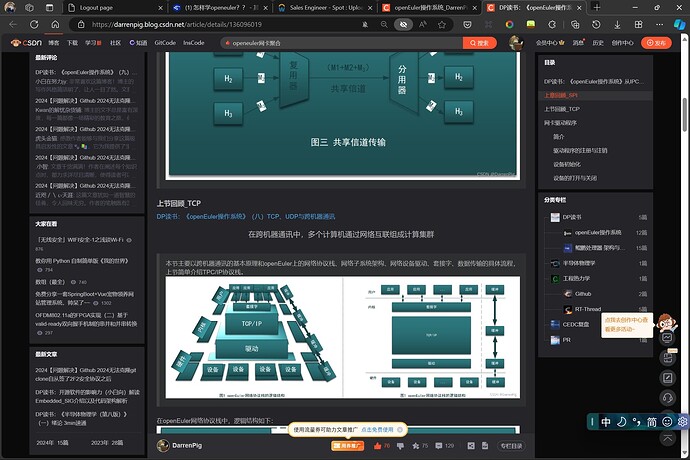
Task: Click the user avatar in the header
Action: coord(516,43)
